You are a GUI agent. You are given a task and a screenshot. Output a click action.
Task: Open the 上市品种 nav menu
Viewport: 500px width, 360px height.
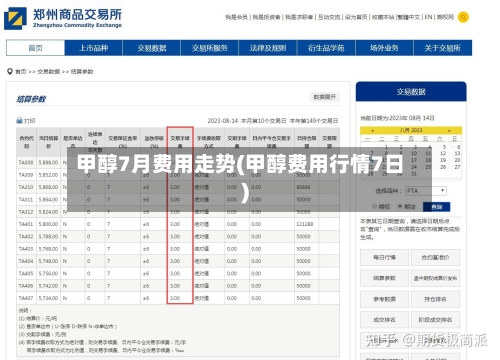94,48
